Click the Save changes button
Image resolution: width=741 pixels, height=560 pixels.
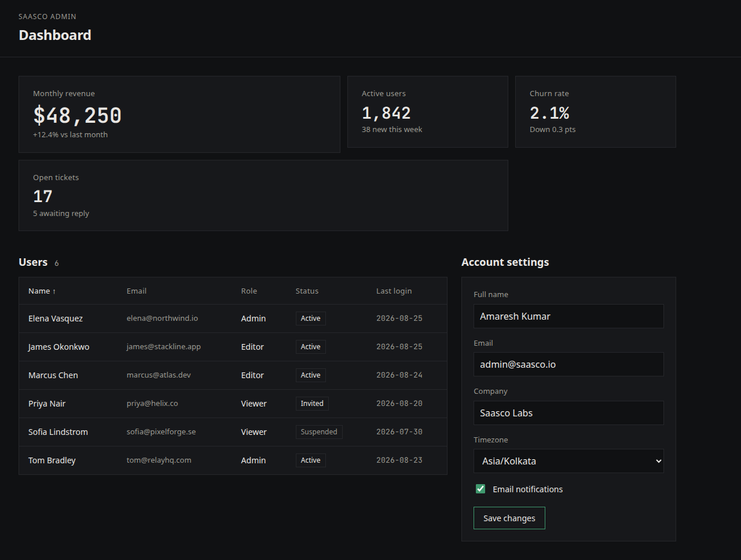(509, 518)
